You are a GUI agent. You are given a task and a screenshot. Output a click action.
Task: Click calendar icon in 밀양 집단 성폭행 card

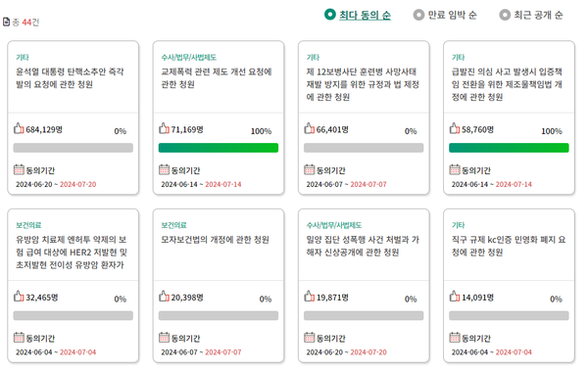(309, 338)
